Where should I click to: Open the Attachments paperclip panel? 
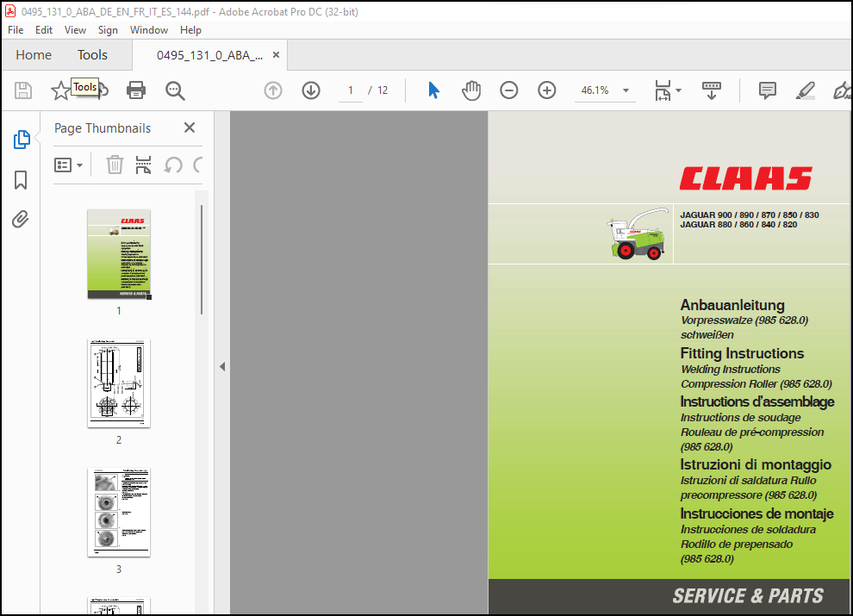click(x=21, y=220)
